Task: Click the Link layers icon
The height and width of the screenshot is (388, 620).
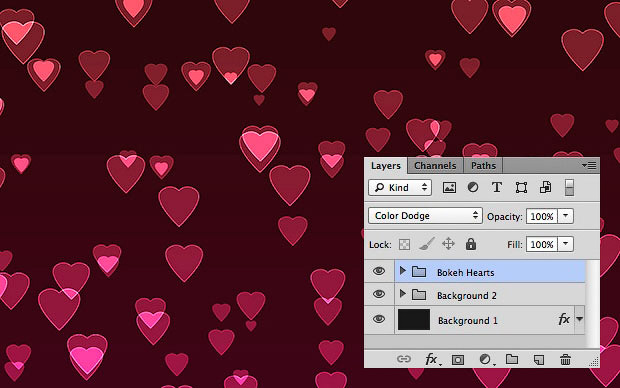Action: [x=404, y=359]
